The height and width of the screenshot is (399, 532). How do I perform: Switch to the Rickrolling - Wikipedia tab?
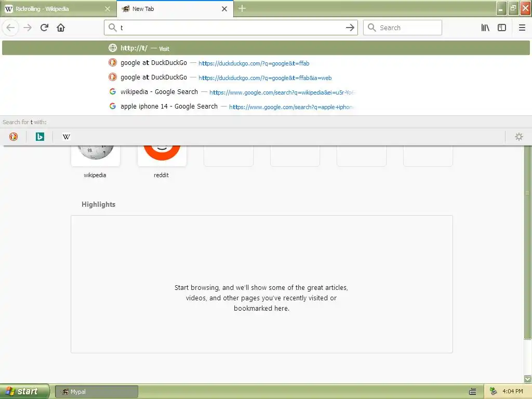[58, 9]
